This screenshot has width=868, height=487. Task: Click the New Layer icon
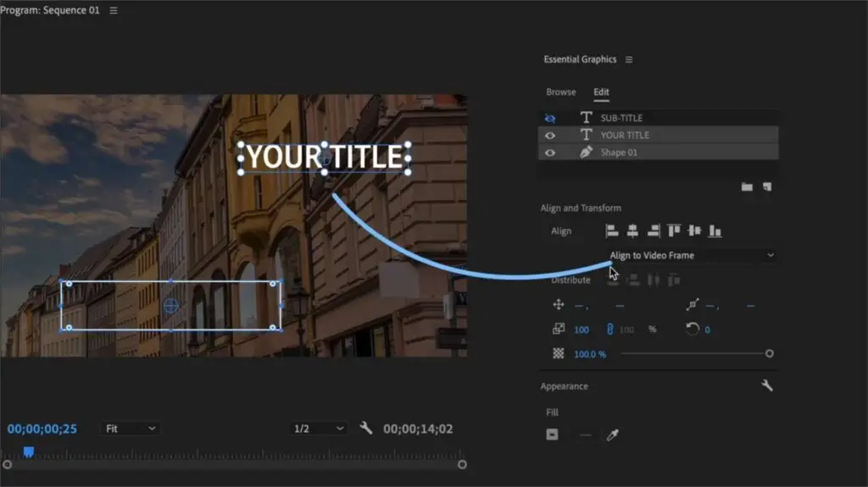point(766,187)
